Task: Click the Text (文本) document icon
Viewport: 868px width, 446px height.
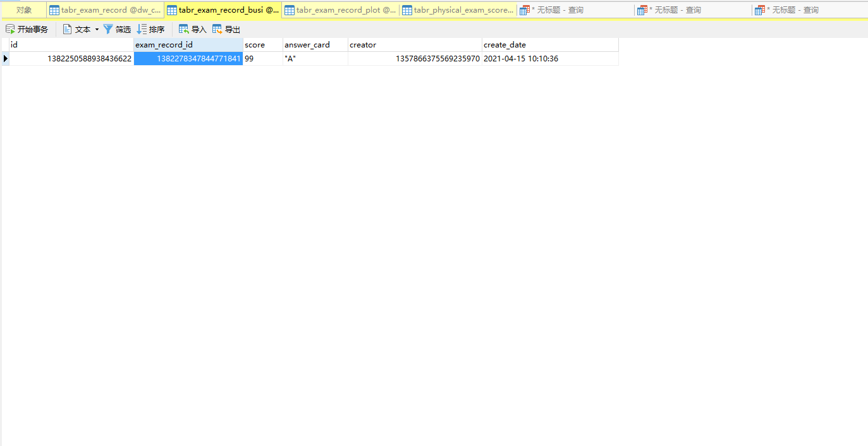Action: pos(67,29)
